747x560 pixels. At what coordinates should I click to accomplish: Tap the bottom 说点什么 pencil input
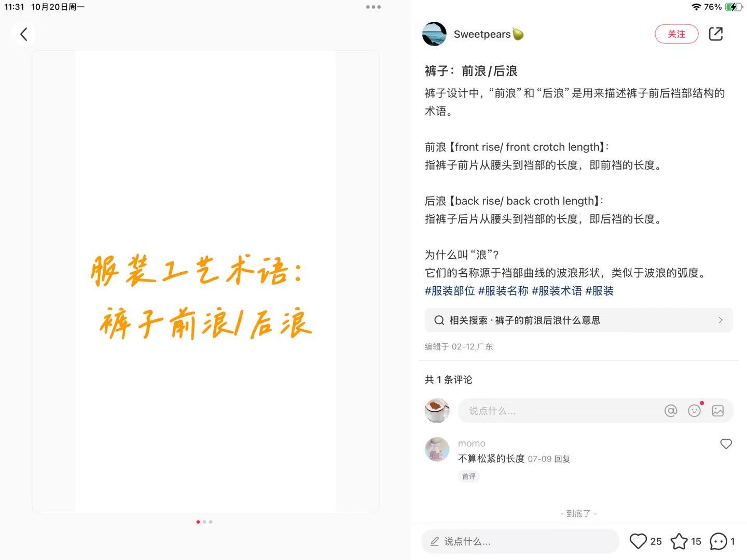(x=520, y=541)
